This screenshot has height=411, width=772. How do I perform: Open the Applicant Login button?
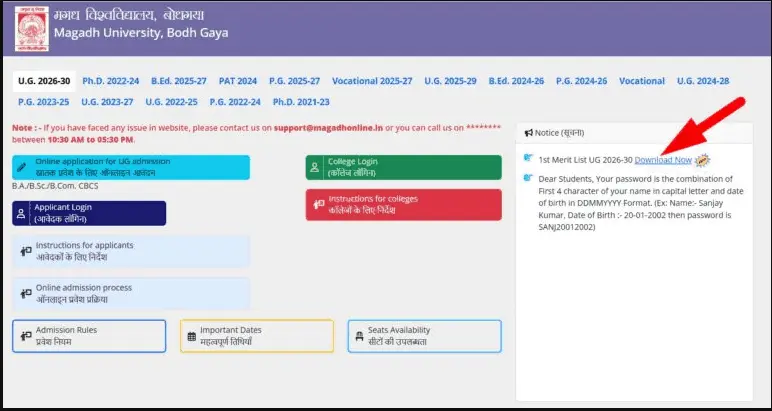click(x=89, y=213)
